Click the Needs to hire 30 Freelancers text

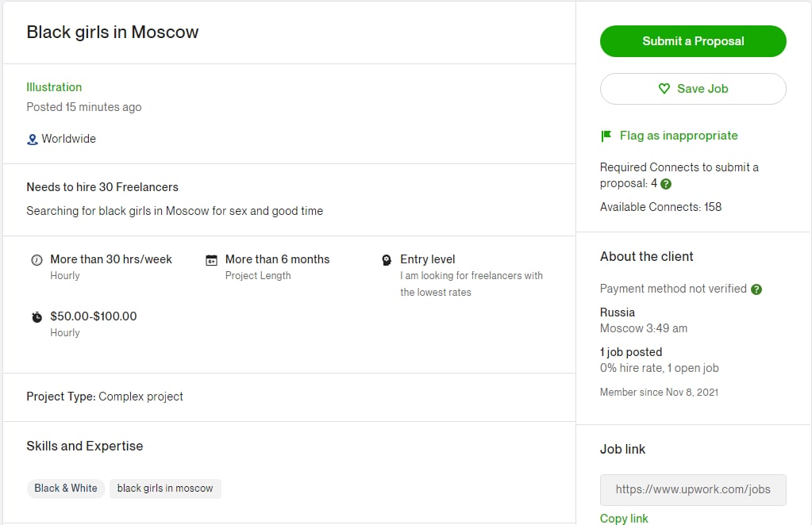click(x=102, y=187)
